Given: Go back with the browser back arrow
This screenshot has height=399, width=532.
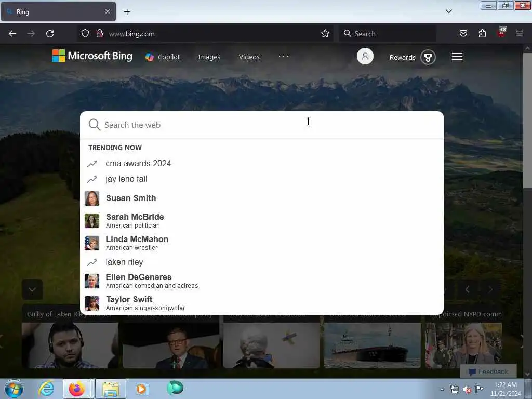Looking at the screenshot, I should [12, 34].
